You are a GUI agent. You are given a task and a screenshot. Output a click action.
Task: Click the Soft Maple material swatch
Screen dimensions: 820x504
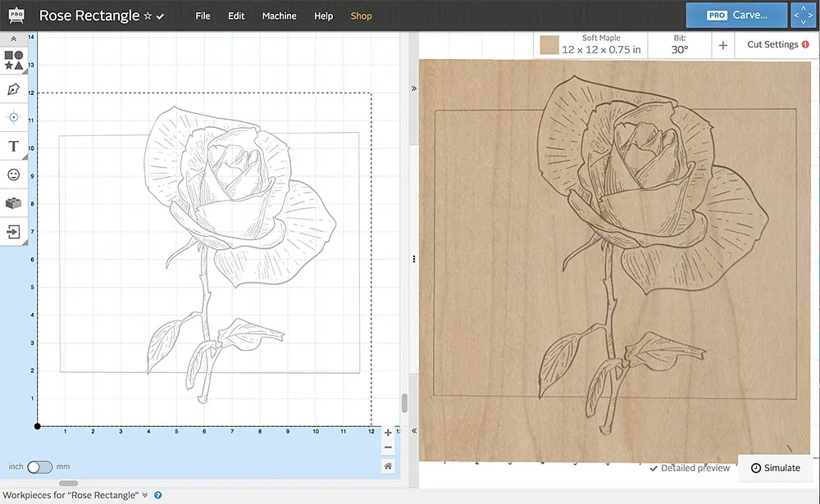549,45
